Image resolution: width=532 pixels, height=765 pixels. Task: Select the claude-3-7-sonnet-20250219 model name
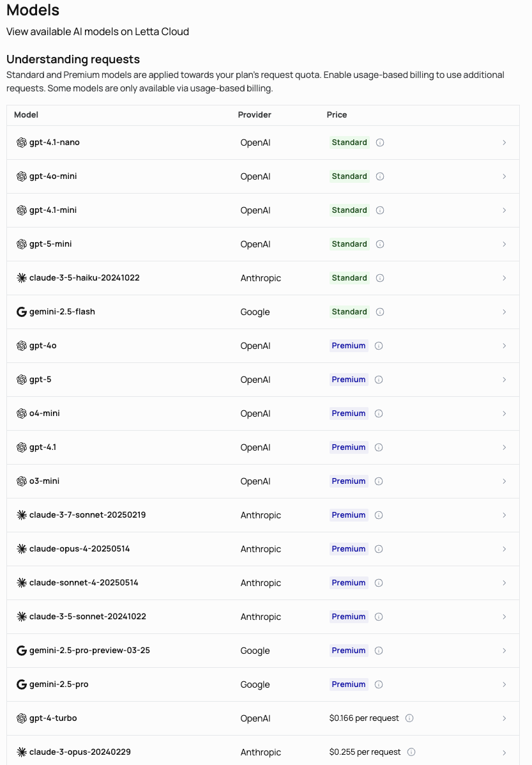(x=87, y=515)
